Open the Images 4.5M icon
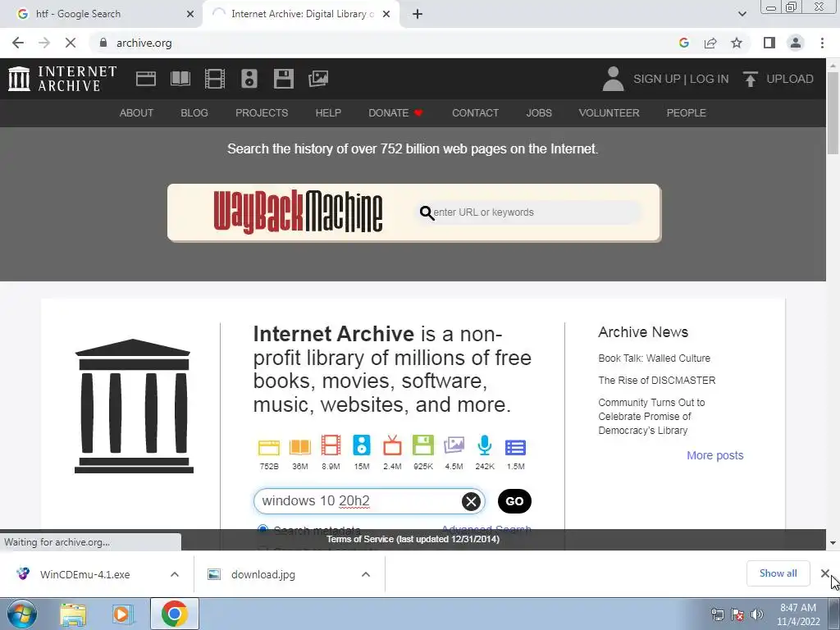 pos(454,445)
